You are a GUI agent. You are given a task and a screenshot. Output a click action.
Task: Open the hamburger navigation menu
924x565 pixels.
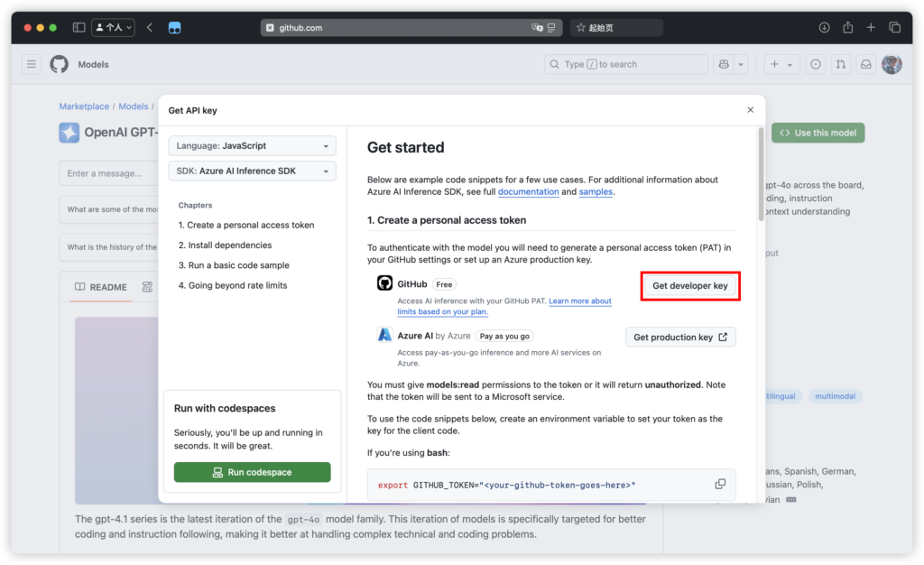32,64
